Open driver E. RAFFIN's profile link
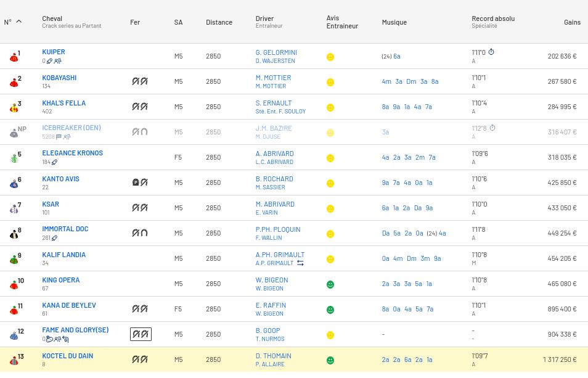Image resolution: width=588 pixels, height=378 pixels. 271,305
